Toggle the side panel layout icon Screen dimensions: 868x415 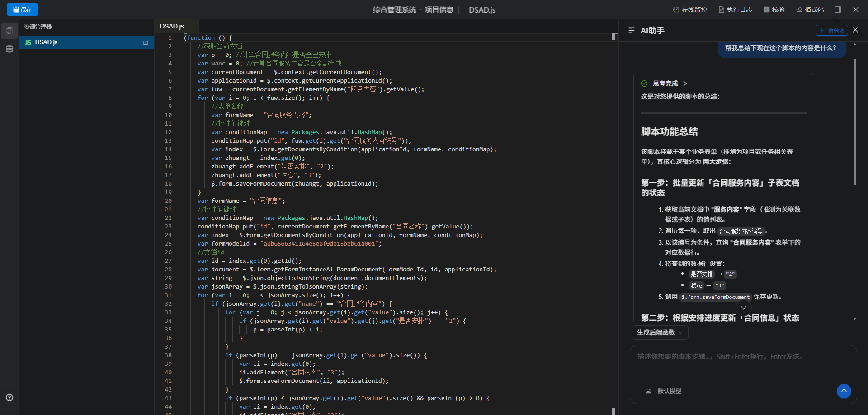(x=838, y=9)
